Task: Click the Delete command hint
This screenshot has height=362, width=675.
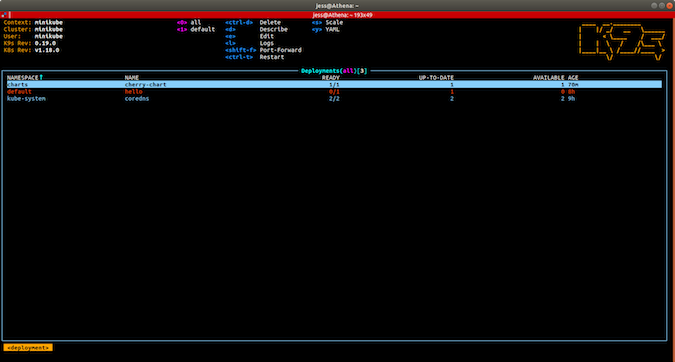Action: click(x=270, y=22)
